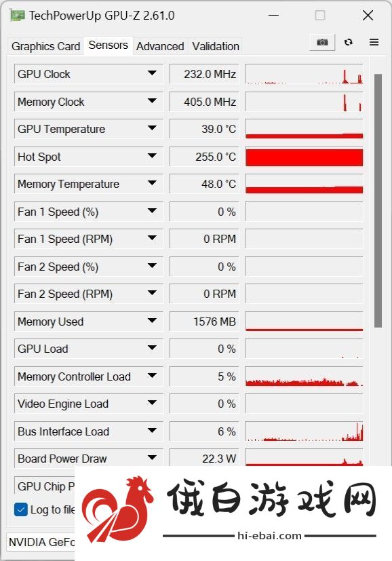Open the NVIDIA GeForce GPU selector
This screenshot has width=392, height=561.
[41, 542]
